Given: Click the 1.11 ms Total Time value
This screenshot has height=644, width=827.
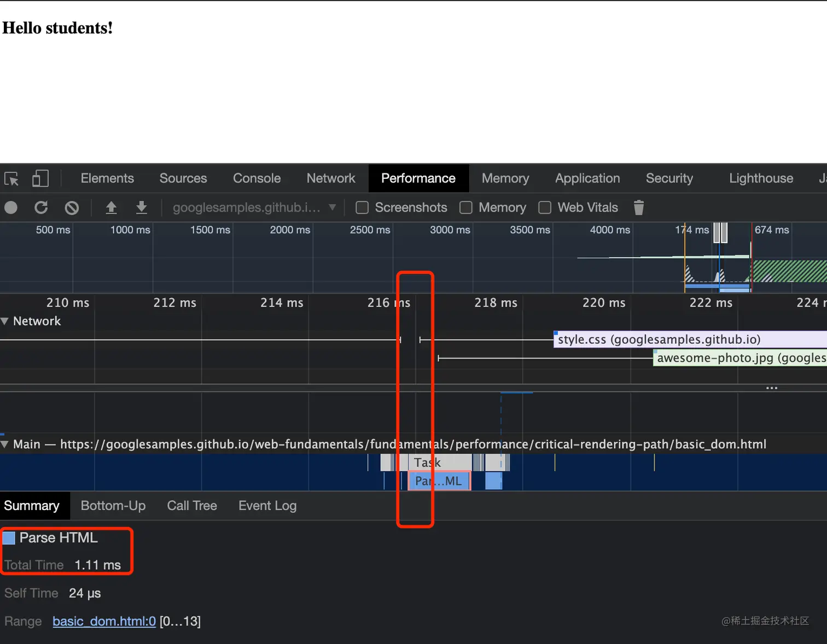Looking at the screenshot, I should (97, 565).
